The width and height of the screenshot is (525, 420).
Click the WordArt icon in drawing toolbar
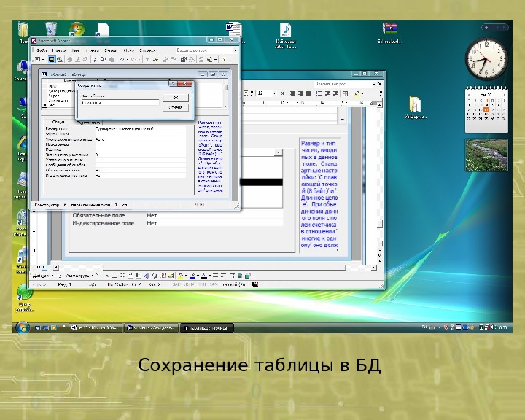(147, 276)
